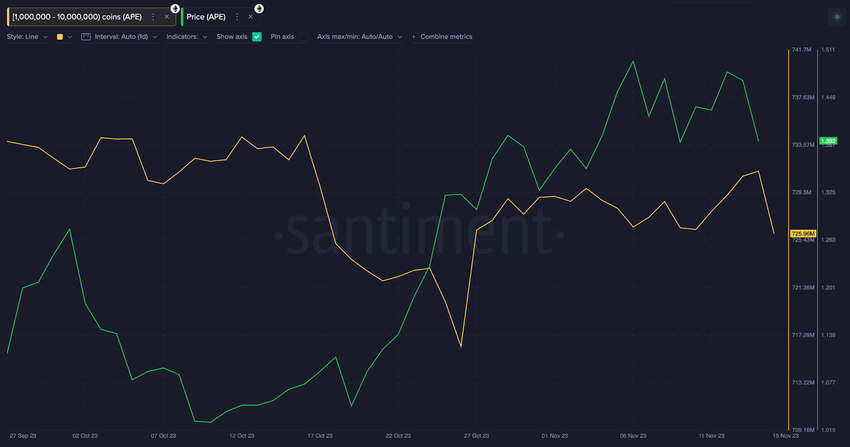Open the Style: Line dropdown
The height and width of the screenshot is (447, 850).
click(x=27, y=37)
